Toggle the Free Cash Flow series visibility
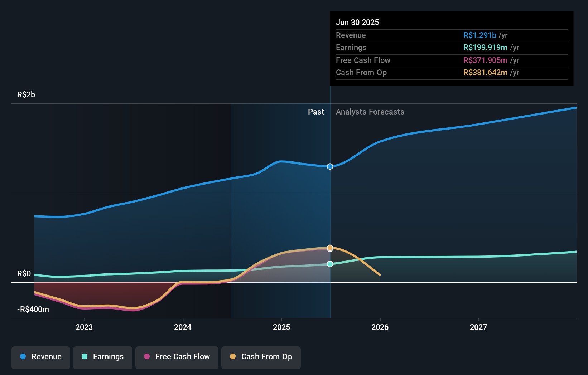Screen dimensions: 588x375 177,357
